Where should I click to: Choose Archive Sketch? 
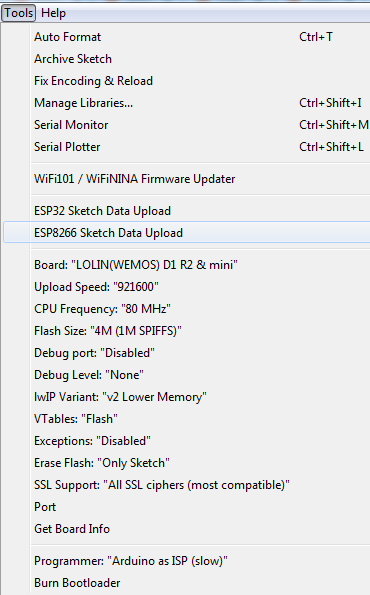(186, 59)
